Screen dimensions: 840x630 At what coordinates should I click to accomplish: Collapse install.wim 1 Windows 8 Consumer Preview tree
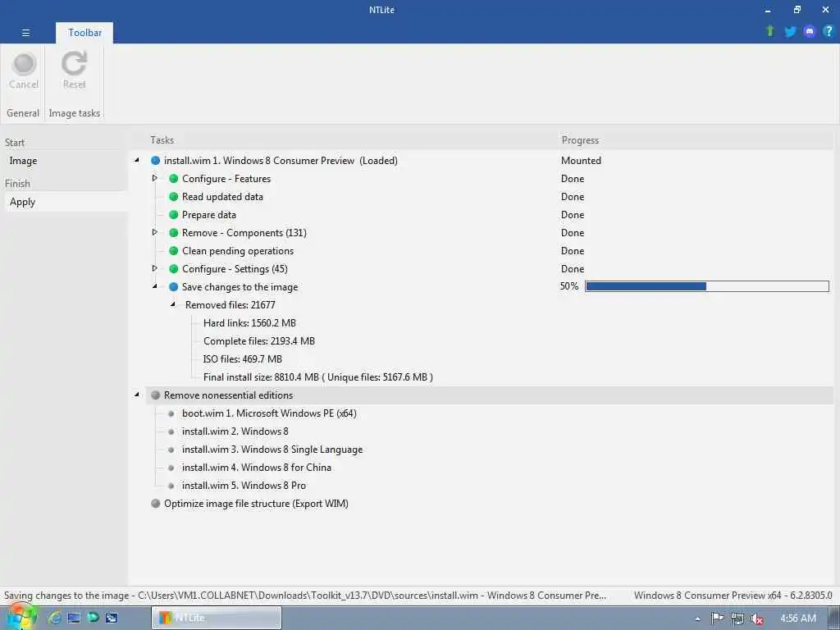(137, 160)
